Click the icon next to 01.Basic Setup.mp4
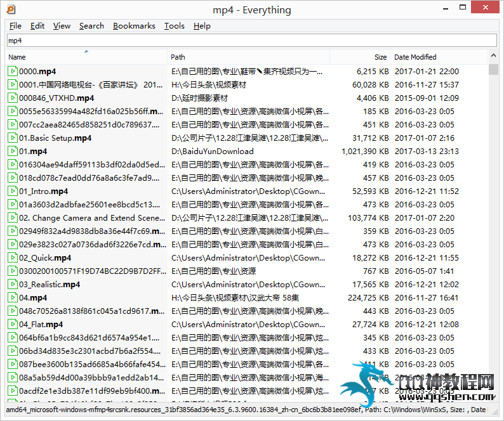 tap(12, 138)
